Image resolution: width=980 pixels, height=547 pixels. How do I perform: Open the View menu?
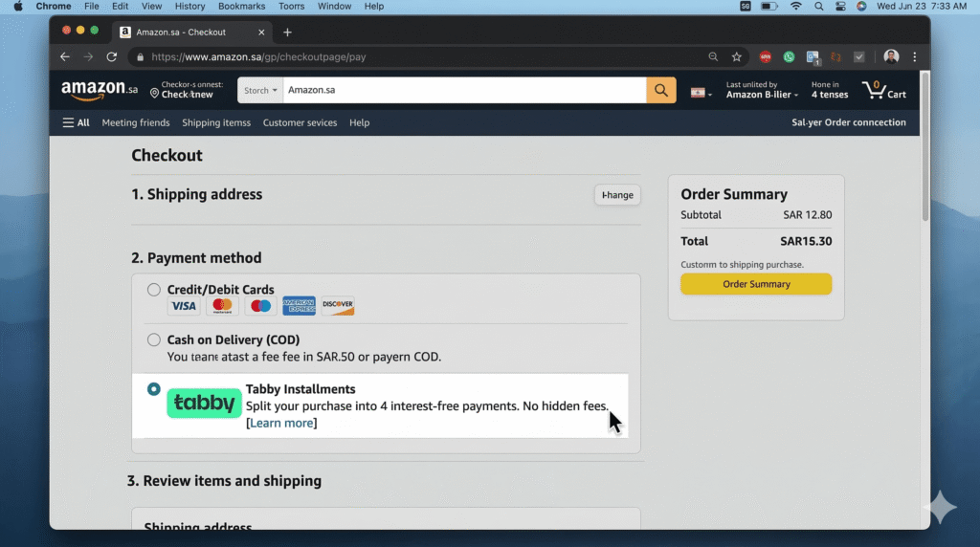click(151, 7)
